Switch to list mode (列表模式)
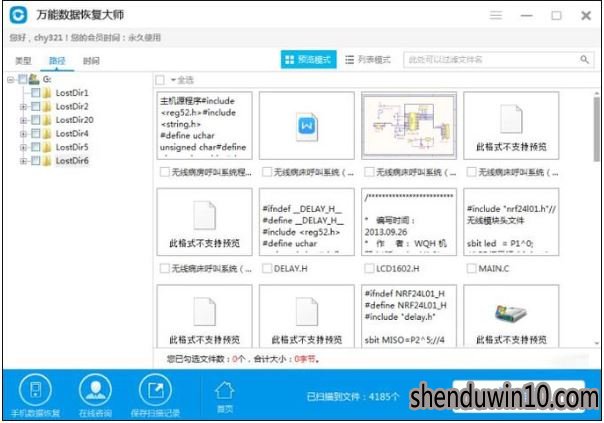This screenshot has width=604, height=423. tap(368, 60)
